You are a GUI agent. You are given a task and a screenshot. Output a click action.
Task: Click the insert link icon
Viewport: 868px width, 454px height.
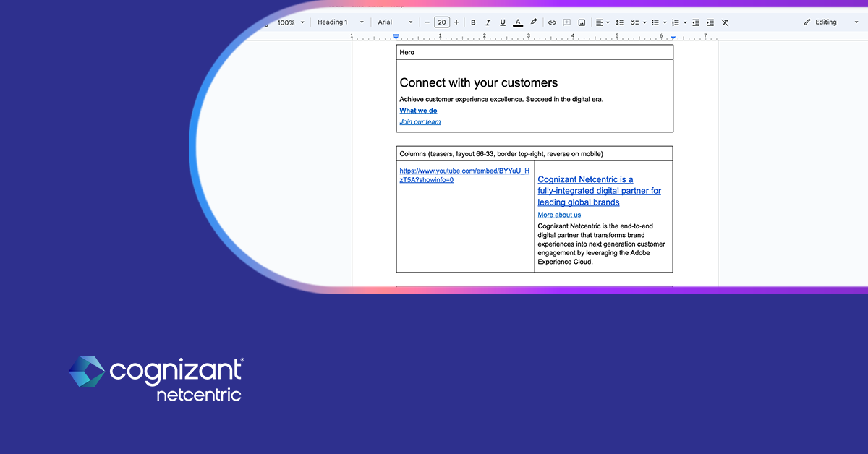click(552, 22)
